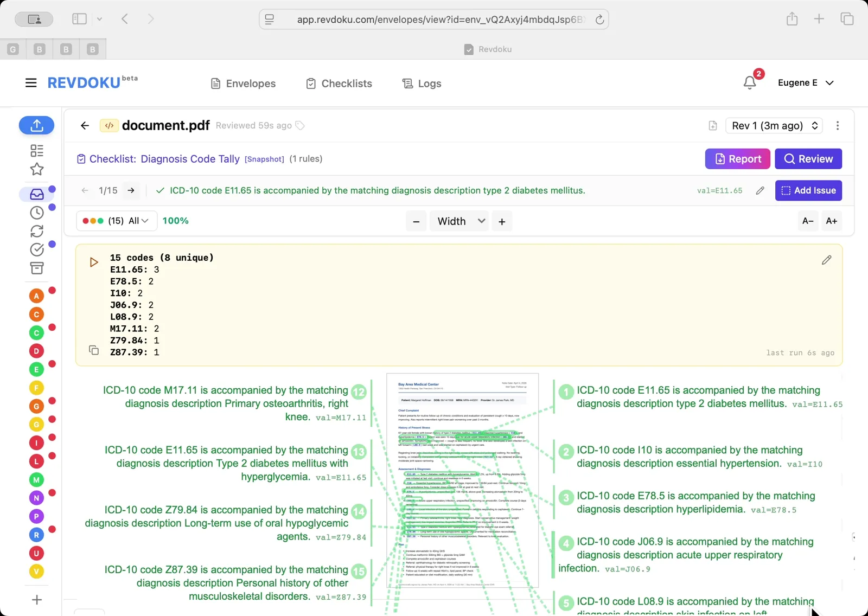Open the starred items icon in sidebar

coord(36,169)
